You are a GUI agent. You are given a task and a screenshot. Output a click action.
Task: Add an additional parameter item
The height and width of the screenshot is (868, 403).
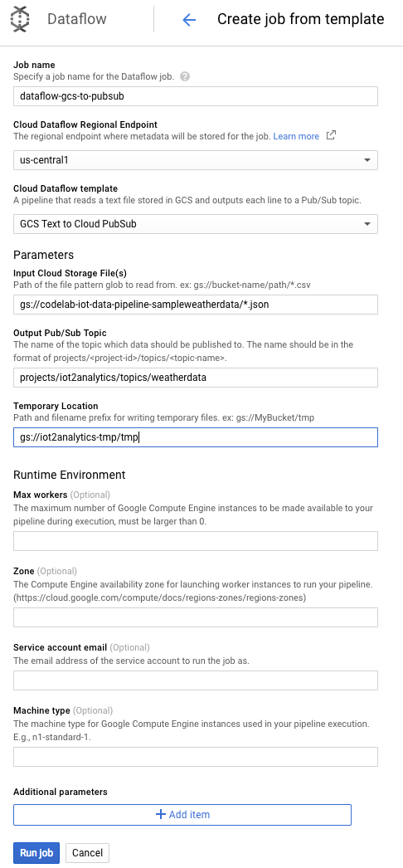182,814
